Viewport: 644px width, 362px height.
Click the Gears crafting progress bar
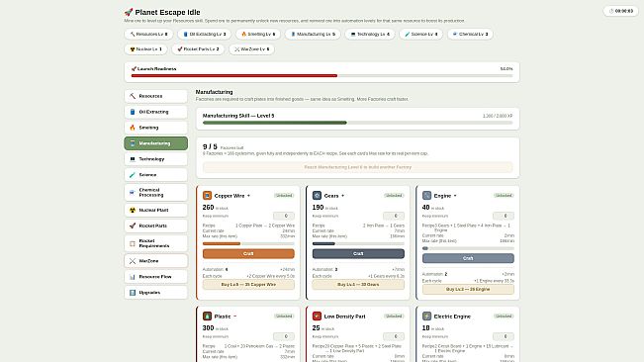pos(358,243)
